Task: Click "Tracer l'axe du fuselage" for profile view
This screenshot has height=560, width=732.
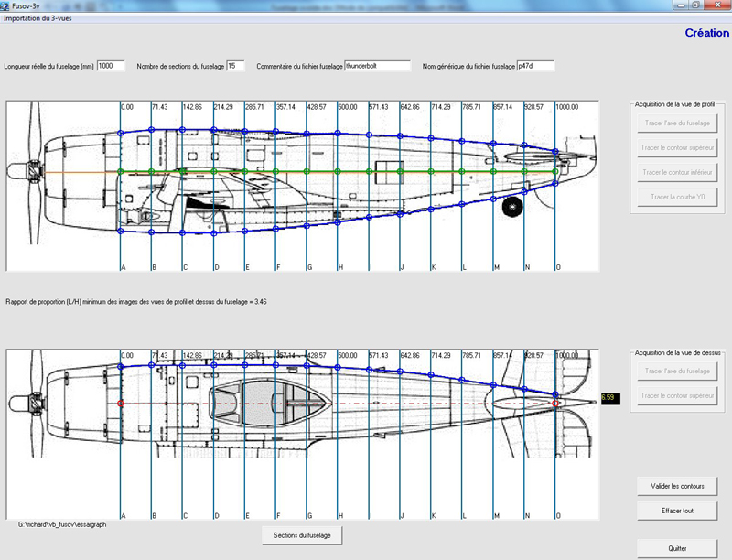Action: (x=677, y=124)
